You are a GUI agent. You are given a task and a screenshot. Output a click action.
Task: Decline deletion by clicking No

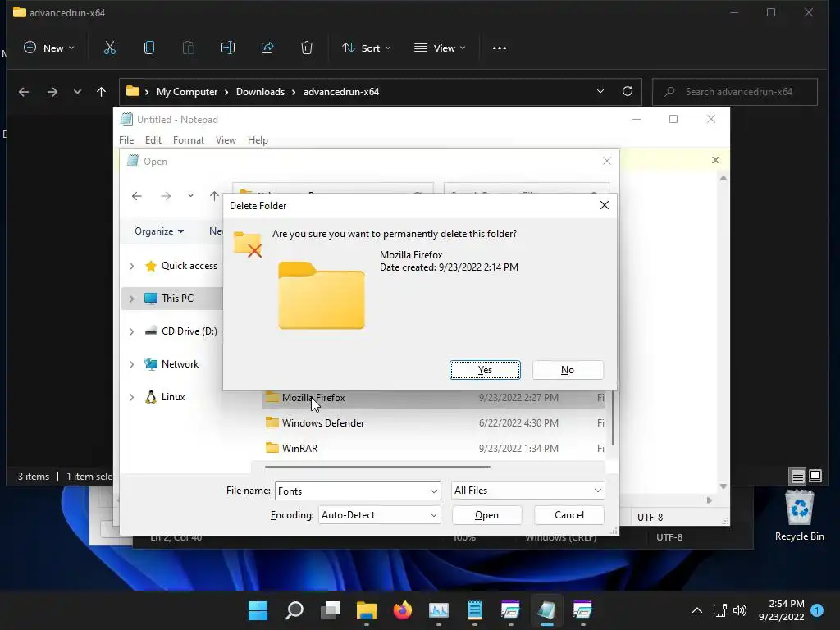coord(568,370)
